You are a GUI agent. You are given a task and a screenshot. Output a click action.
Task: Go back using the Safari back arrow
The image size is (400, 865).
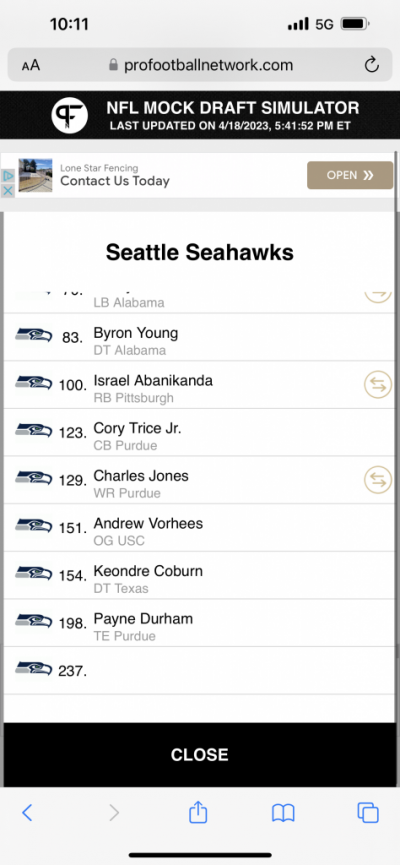click(27, 813)
